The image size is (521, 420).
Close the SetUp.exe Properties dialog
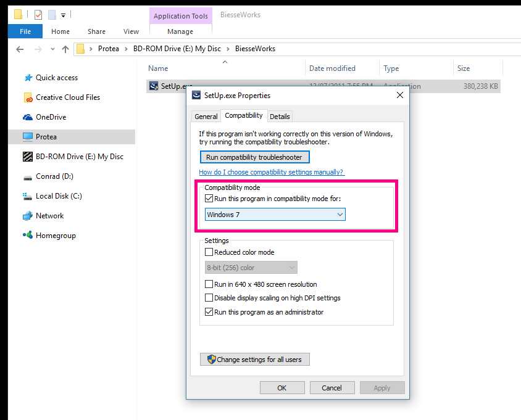[x=400, y=96]
